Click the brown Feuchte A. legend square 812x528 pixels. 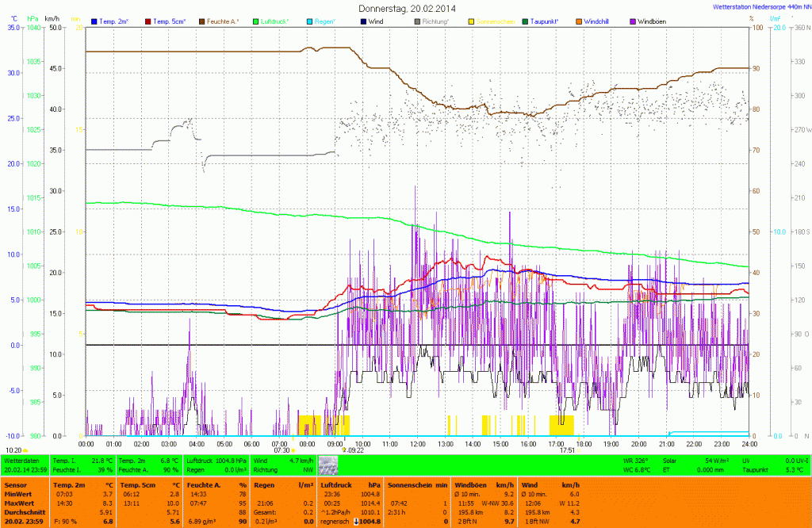coord(202,21)
